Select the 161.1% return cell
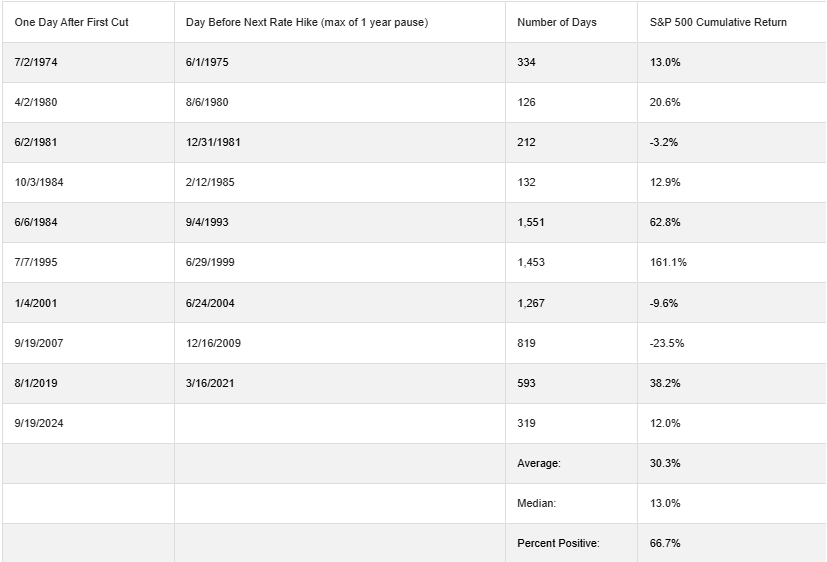Viewport: 827px width, 562px height. point(732,262)
